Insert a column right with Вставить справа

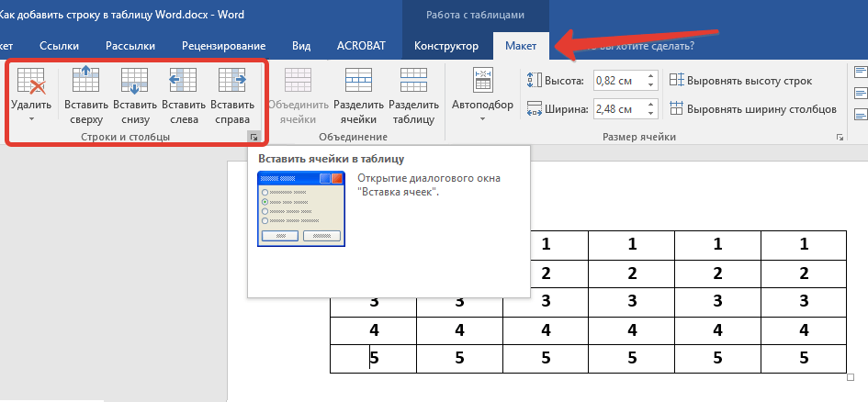(232, 96)
